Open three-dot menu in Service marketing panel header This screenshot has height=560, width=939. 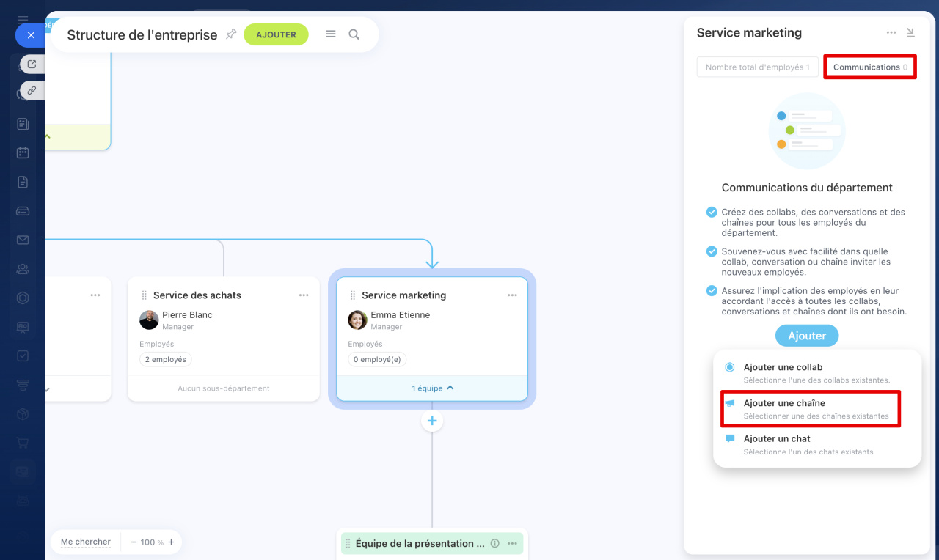pyautogui.click(x=891, y=32)
